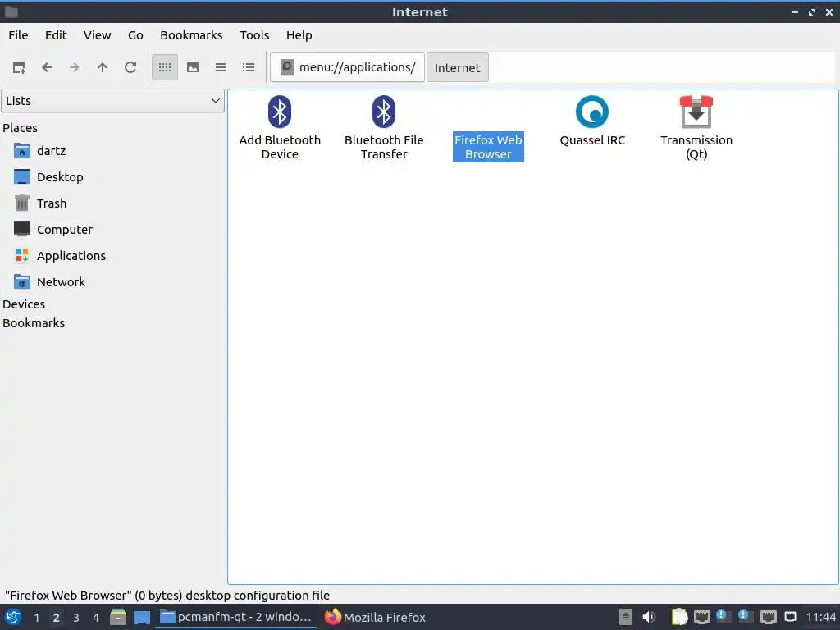Open the View menu
This screenshot has height=630, width=840.
(97, 35)
